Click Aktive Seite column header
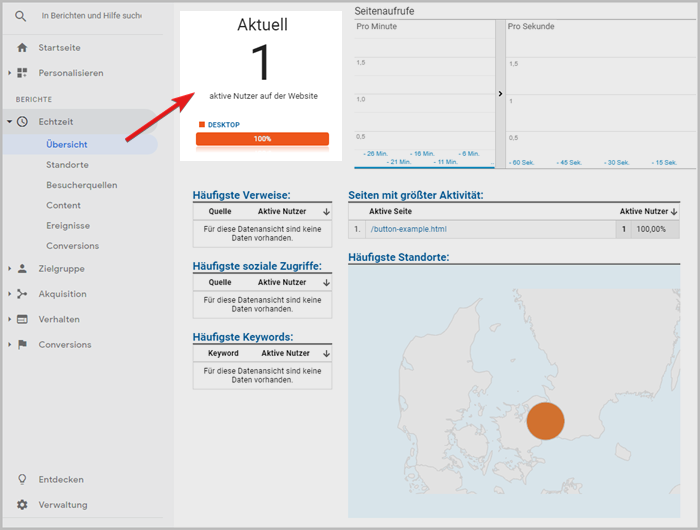Viewport: 700px width, 530px height. 390,211
